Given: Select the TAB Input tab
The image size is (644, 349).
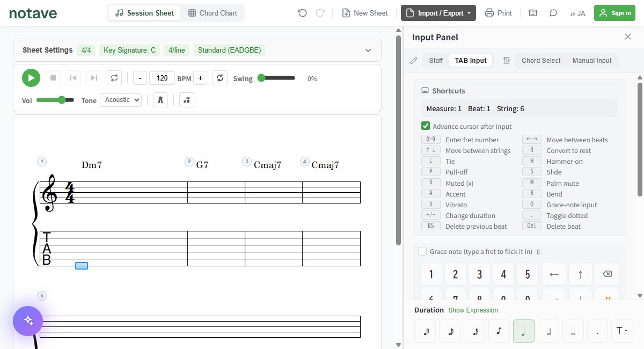Looking at the screenshot, I should click(471, 61).
